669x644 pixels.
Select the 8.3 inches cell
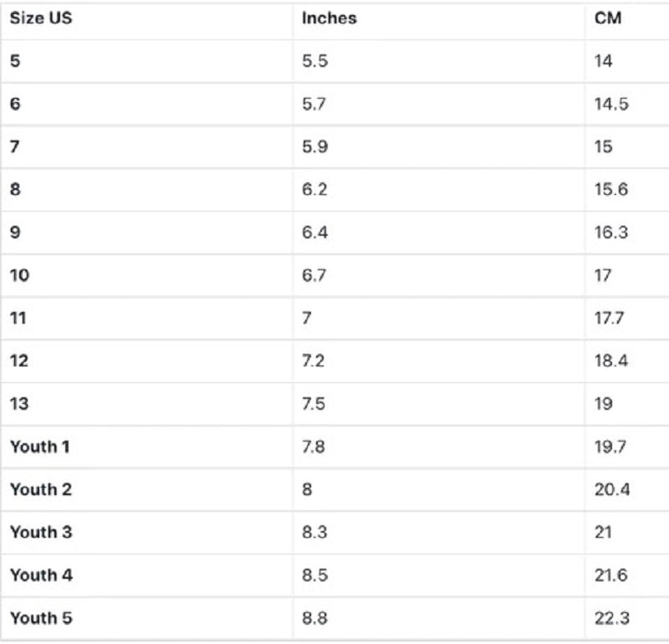coord(314,532)
